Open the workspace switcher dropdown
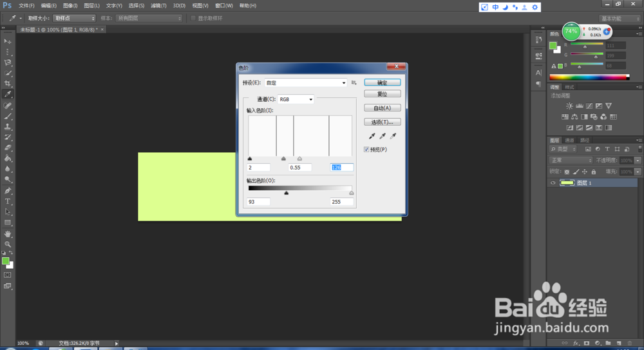 click(x=620, y=19)
